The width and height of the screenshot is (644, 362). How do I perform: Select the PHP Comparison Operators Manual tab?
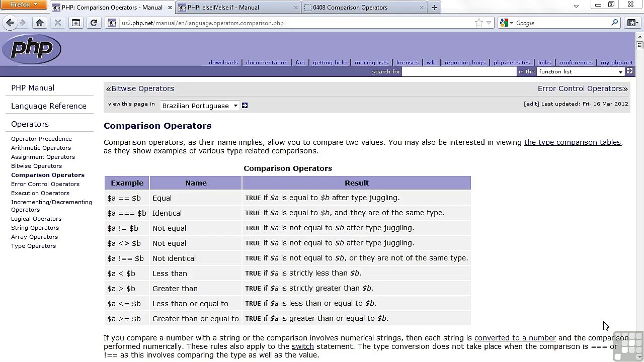click(112, 8)
